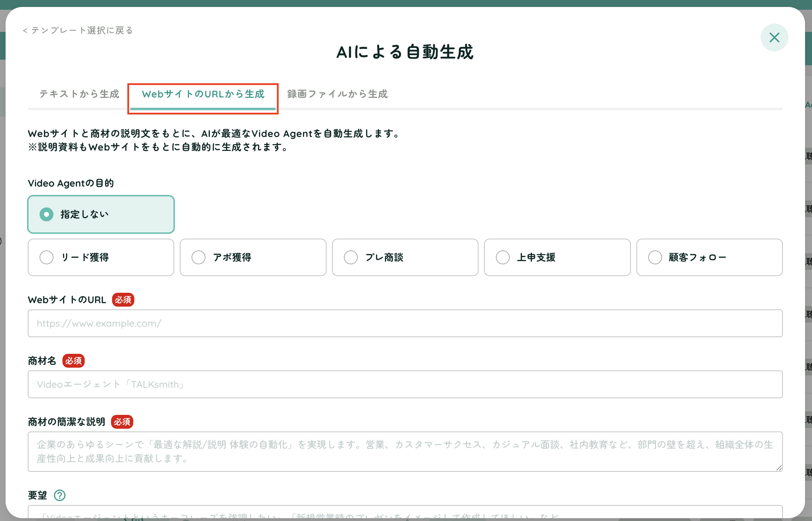The image size is (812, 521).
Task: Click the 要望 text field at the bottom
Action: tap(405, 512)
